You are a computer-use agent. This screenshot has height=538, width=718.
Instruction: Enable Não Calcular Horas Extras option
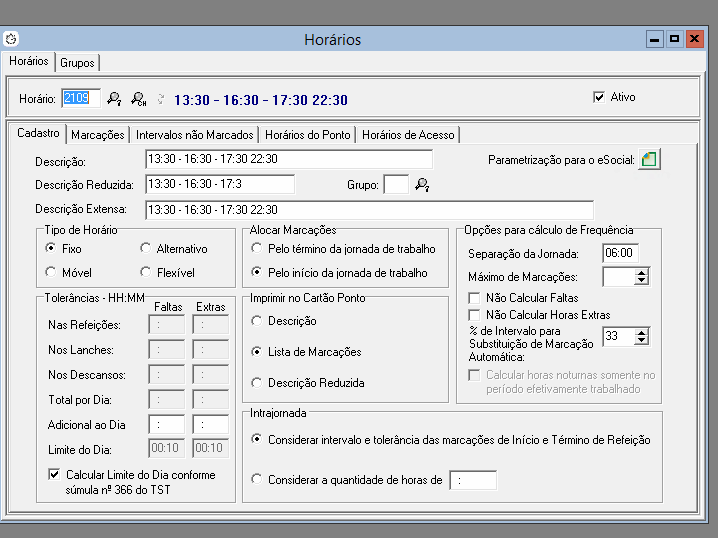(475, 315)
